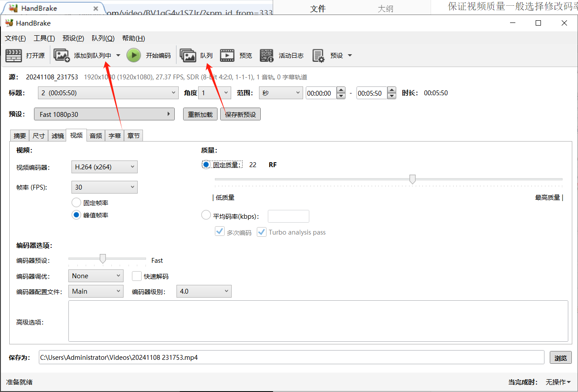Toggle the 多次编码 multi-pass checkbox
This screenshot has height=392, width=578.
(x=220, y=231)
